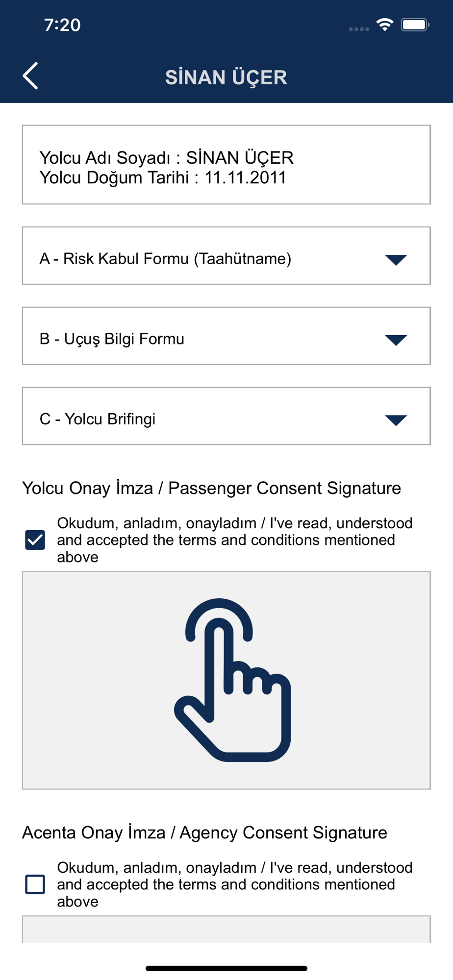The height and width of the screenshot is (980, 453).
Task: Check the agency consent checkbox
Action: pyautogui.click(x=35, y=884)
